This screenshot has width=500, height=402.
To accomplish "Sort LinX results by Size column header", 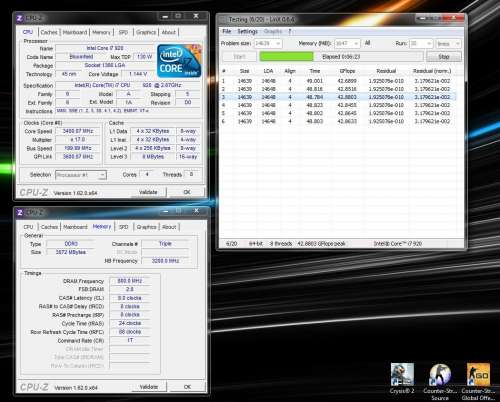I will pyautogui.click(x=244, y=71).
